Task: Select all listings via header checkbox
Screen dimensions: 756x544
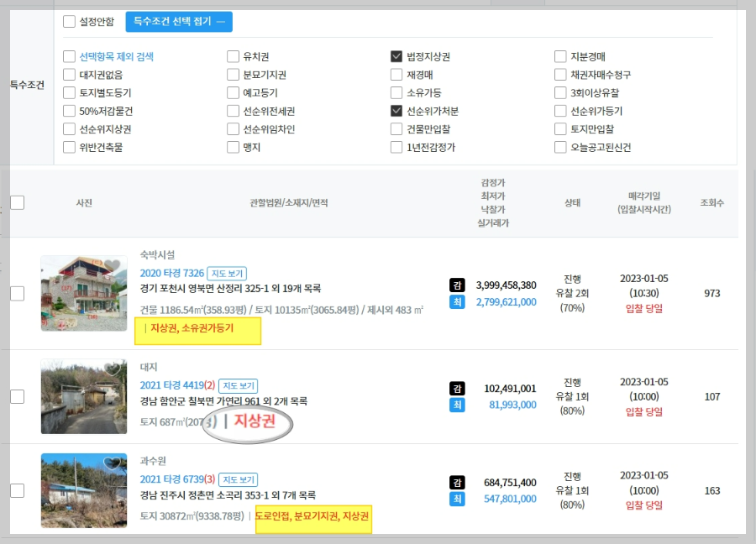Action: click(17, 202)
